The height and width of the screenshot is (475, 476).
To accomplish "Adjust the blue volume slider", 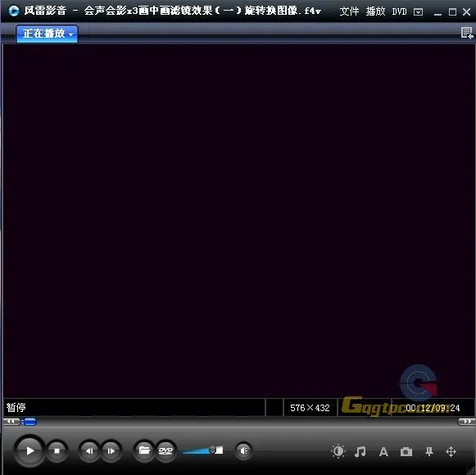I will (203, 450).
